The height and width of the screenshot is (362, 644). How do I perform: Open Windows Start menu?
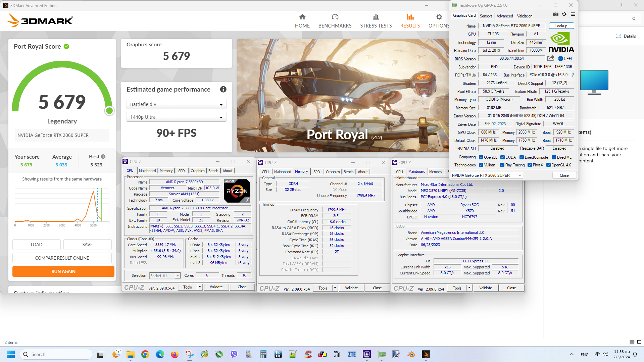11,354
